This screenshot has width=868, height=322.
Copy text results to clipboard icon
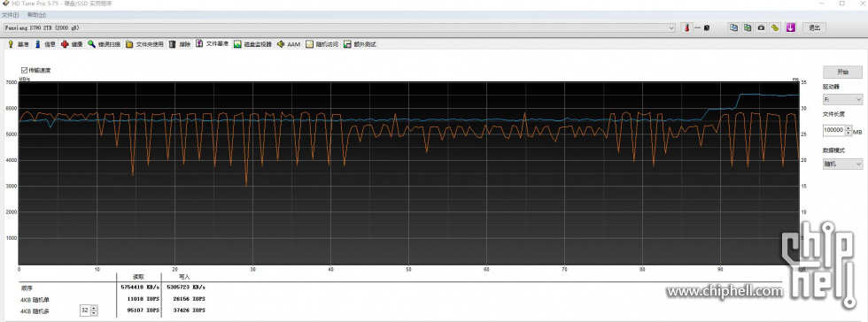point(734,27)
